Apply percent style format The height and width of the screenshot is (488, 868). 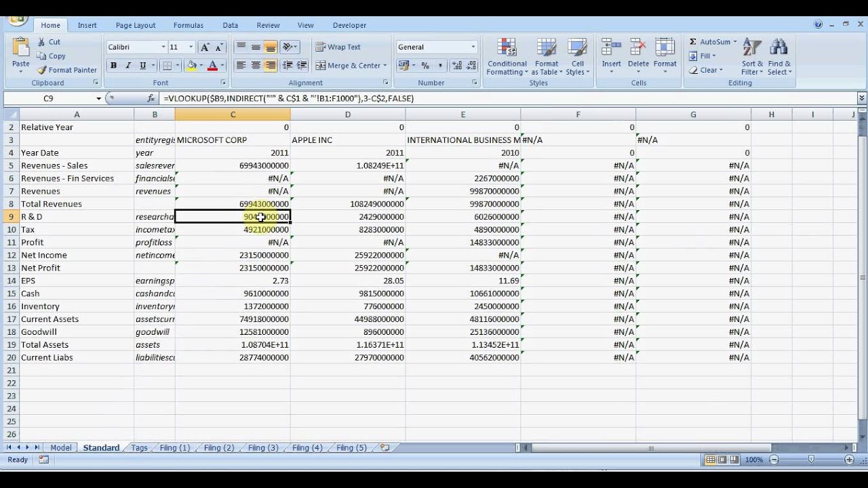tap(425, 66)
